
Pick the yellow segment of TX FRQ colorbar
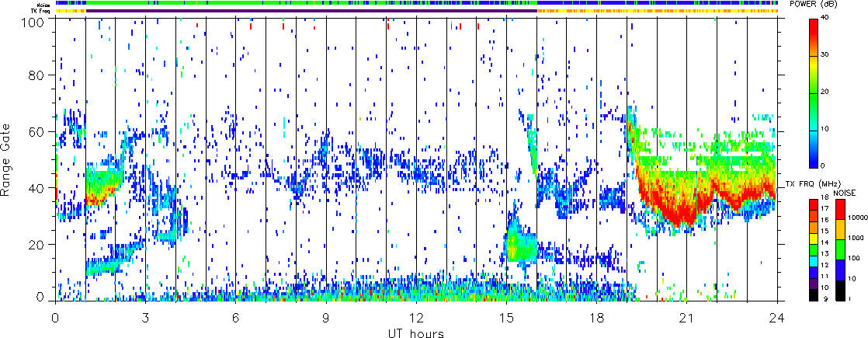coord(813,239)
